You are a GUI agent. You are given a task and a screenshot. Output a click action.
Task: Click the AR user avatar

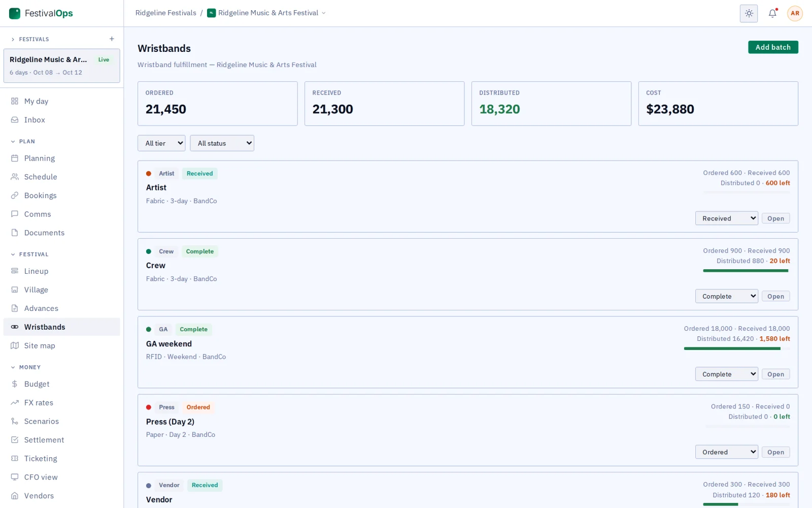(x=795, y=14)
